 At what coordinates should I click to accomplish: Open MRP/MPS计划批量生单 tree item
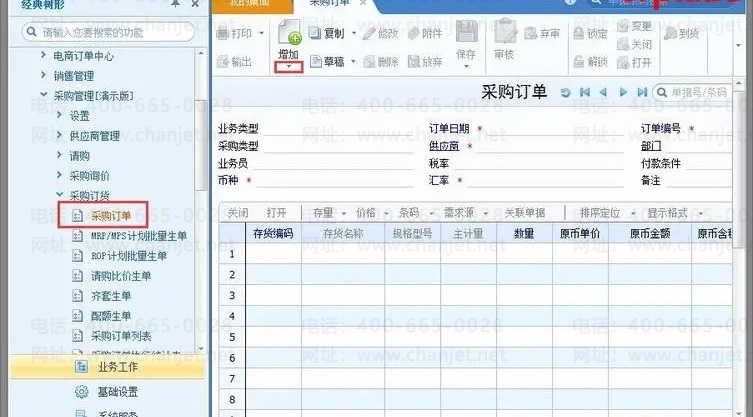(x=139, y=236)
